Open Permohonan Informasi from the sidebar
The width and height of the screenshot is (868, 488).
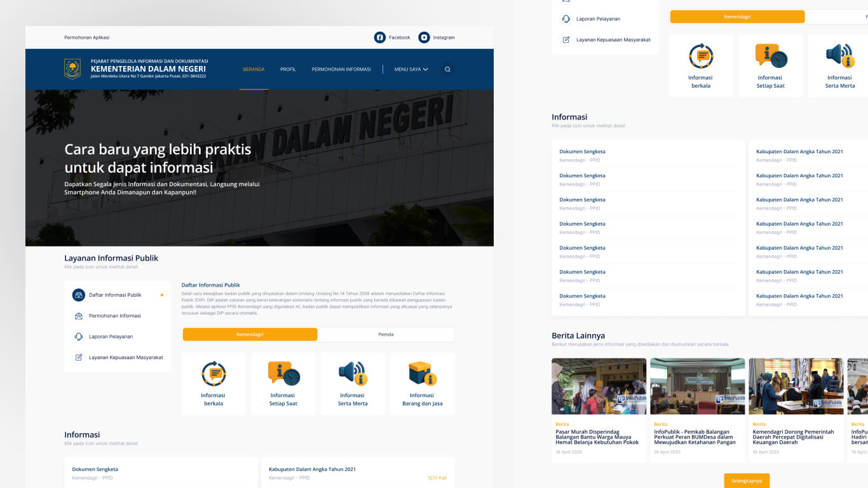coord(78,315)
